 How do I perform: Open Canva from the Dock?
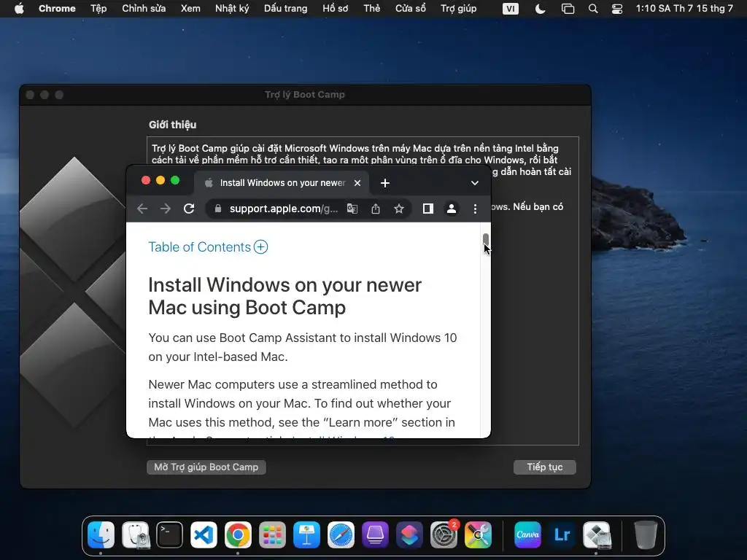527,534
